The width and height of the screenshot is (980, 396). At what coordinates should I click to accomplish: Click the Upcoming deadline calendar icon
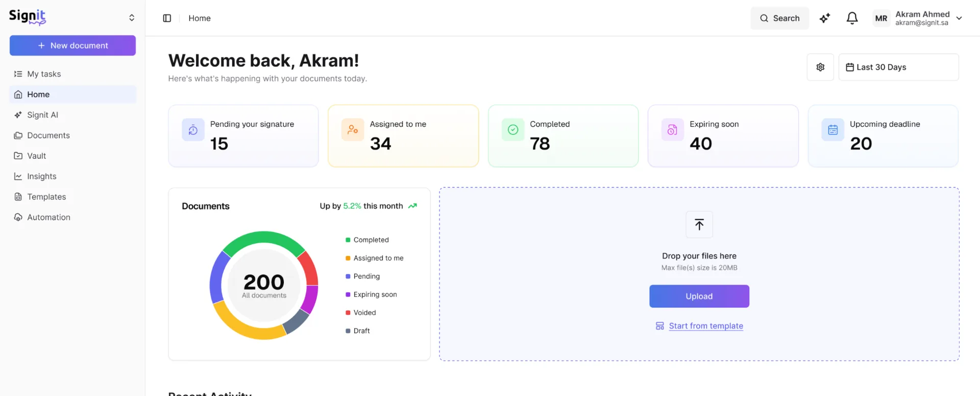832,130
